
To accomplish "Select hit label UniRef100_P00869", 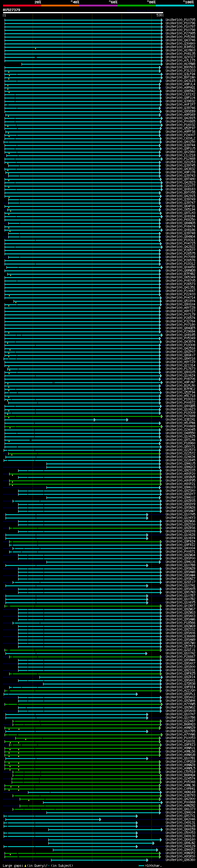I will click(x=180, y=426).
